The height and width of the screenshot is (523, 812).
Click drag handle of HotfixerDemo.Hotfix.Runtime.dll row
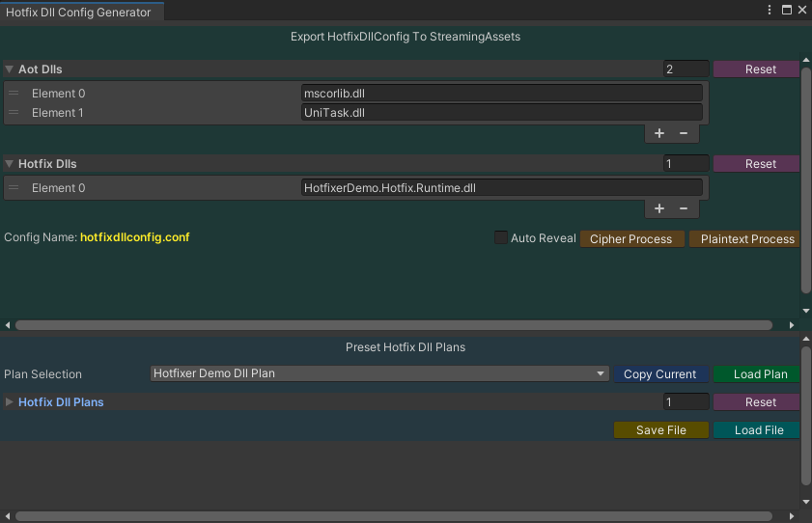(x=14, y=188)
